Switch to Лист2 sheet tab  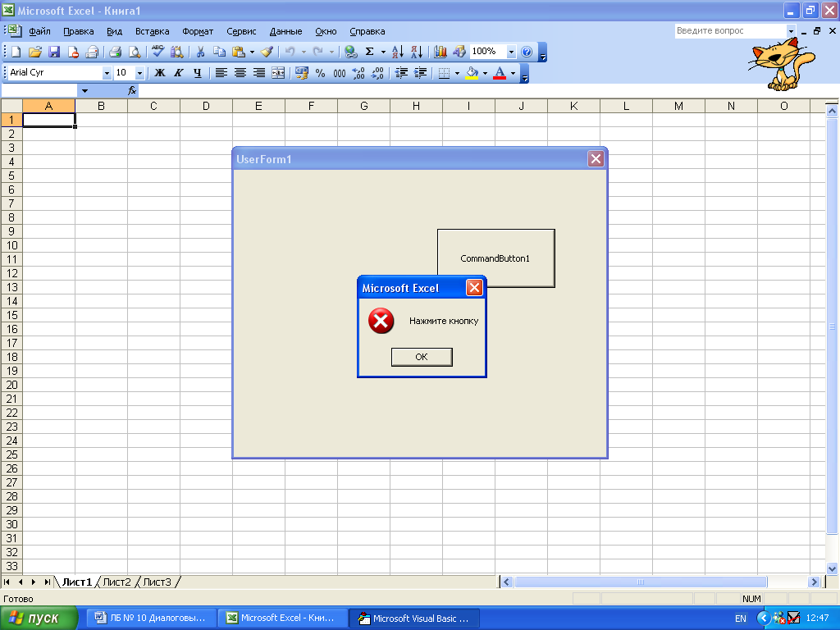tap(116, 582)
